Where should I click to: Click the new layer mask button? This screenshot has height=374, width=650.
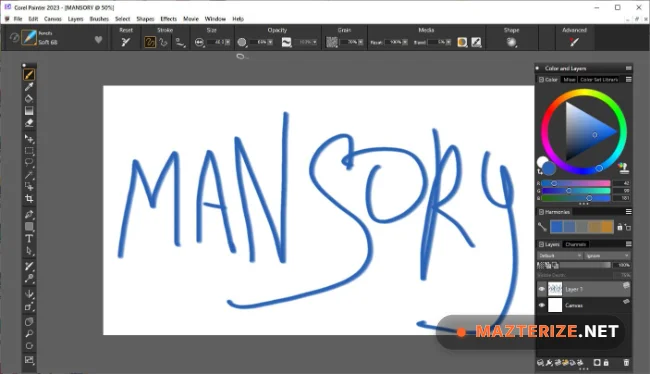click(x=597, y=363)
